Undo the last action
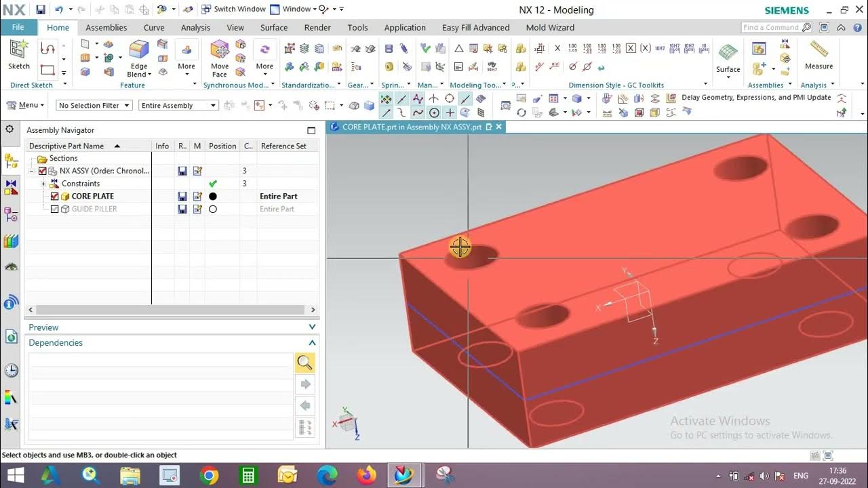The width and height of the screenshot is (868, 488). coord(59,9)
